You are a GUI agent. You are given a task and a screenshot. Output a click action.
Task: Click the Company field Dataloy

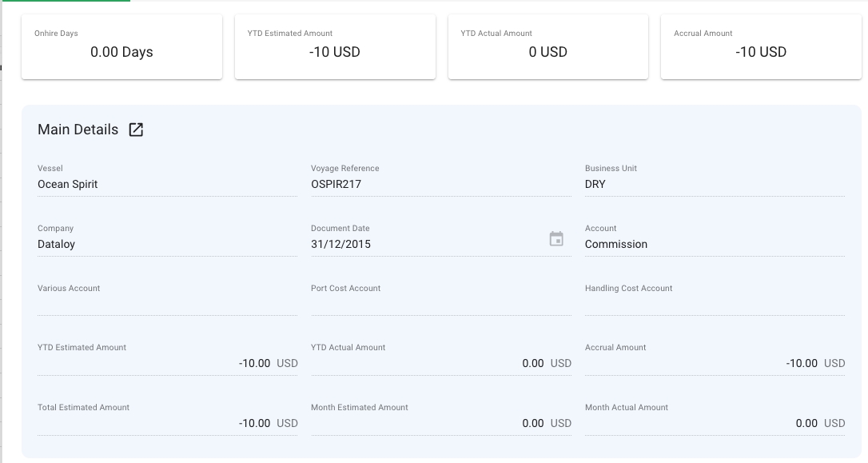point(166,244)
